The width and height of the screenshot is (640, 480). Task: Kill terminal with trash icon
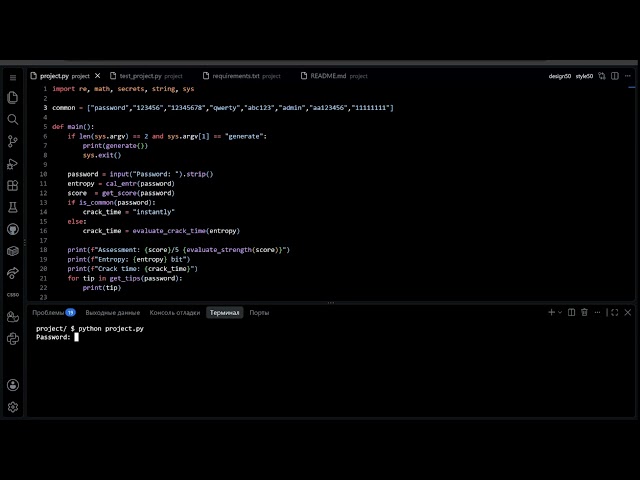(584, 312)
